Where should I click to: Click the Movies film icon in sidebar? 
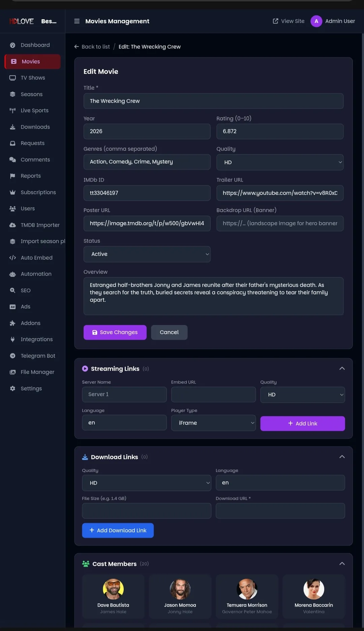coord(13,62)
